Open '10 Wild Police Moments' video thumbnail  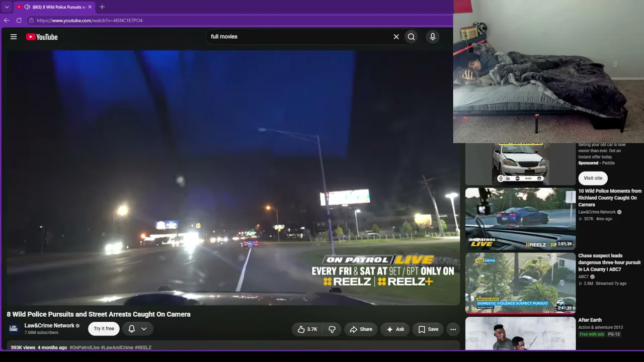520,219
